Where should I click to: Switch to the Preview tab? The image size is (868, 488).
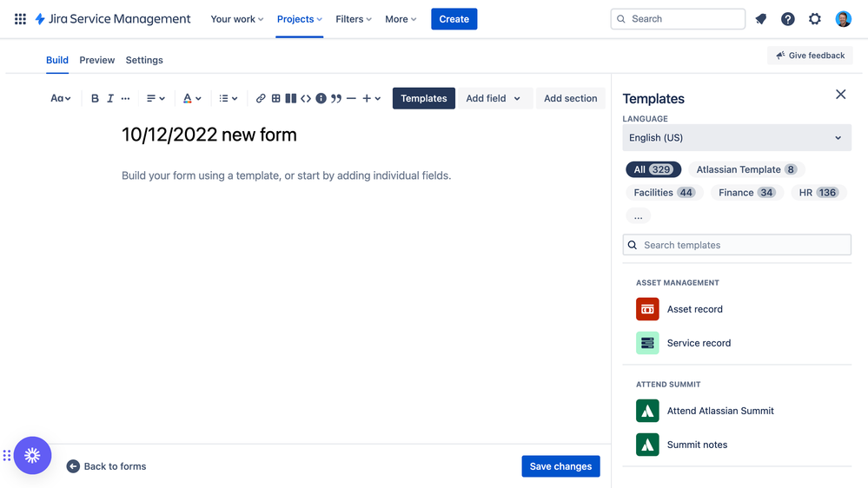[96, 60]
